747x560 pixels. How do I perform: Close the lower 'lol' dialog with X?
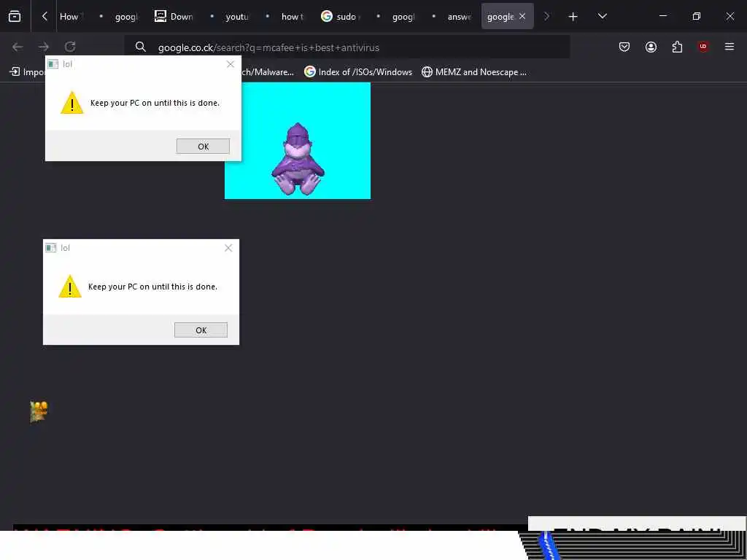pos(228,248)
